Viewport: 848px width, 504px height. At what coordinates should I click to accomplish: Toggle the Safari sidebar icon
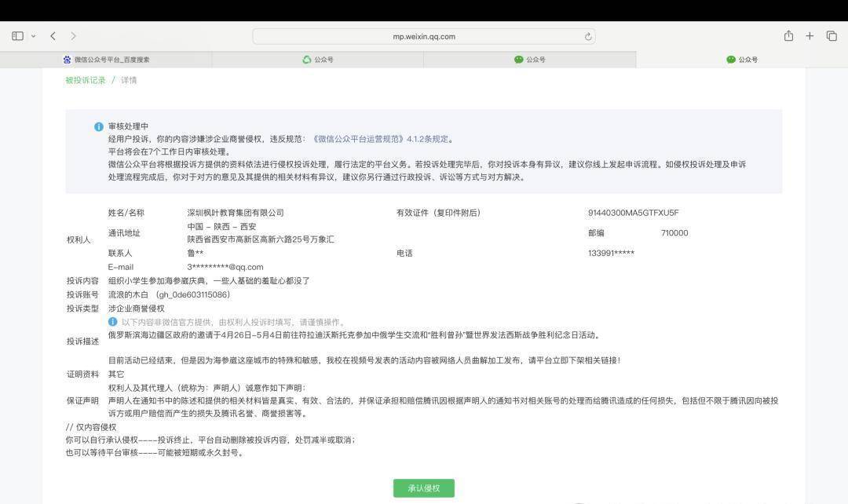coord(18,36)
